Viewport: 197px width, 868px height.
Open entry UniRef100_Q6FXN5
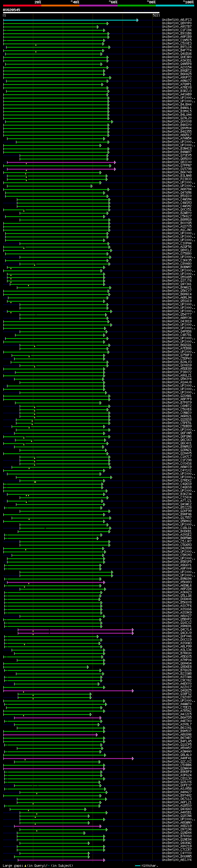click(177, 433)
